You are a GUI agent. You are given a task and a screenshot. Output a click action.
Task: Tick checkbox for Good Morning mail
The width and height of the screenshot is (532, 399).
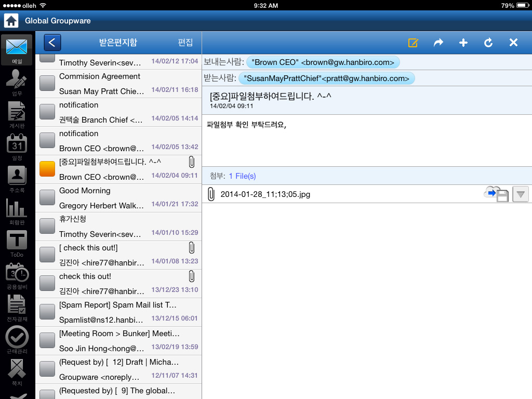pos(47,197)
